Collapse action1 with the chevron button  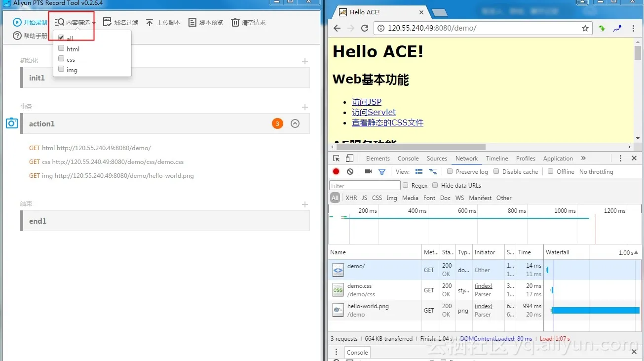[295, 123]
